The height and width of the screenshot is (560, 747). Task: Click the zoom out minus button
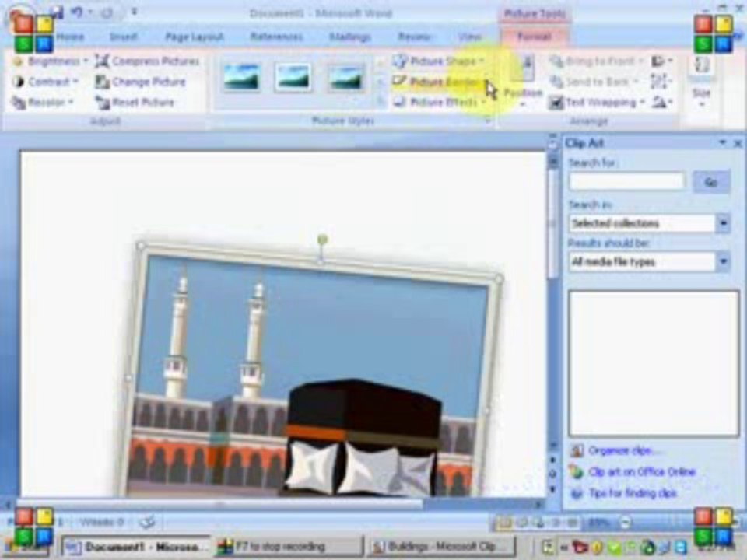626,523
